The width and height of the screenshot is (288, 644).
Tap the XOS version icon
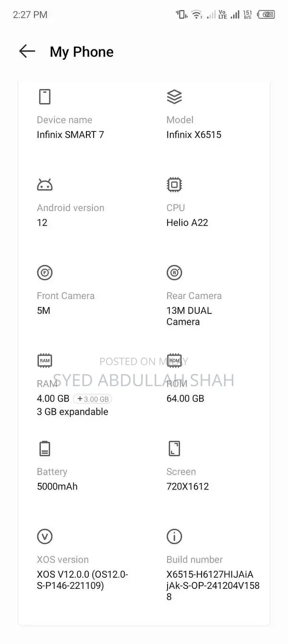pos(45,536)
